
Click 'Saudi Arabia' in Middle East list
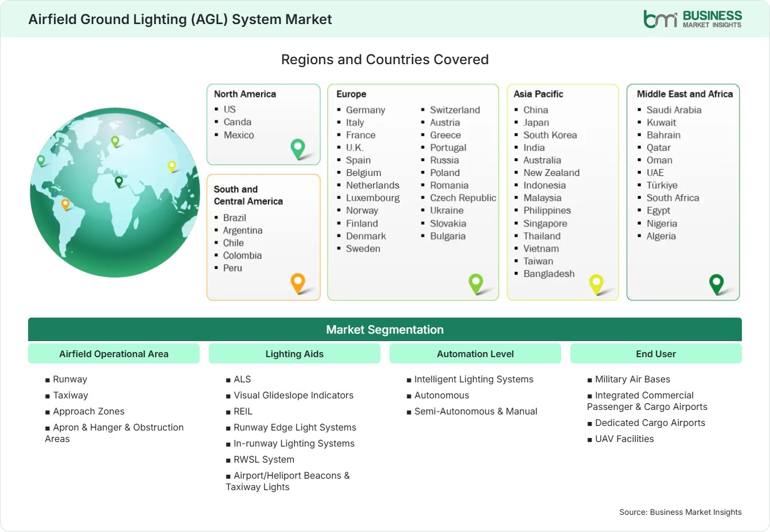674,110
